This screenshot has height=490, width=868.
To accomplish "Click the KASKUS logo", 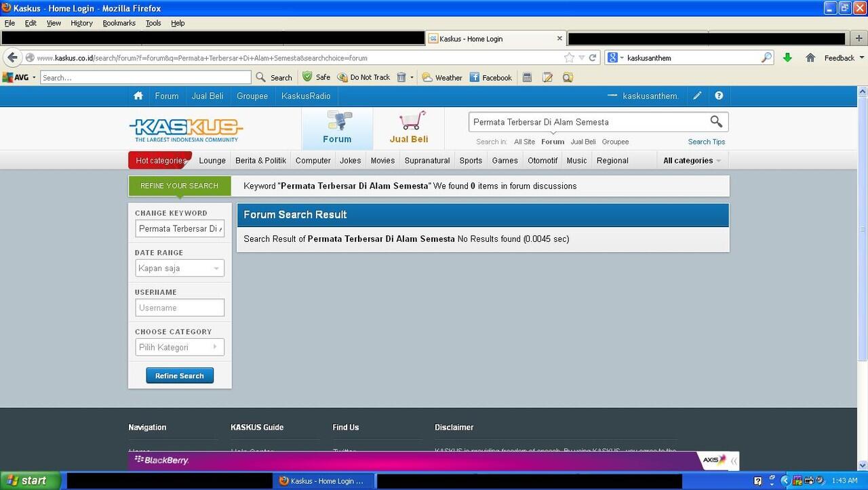I will (x=186, y=129).
